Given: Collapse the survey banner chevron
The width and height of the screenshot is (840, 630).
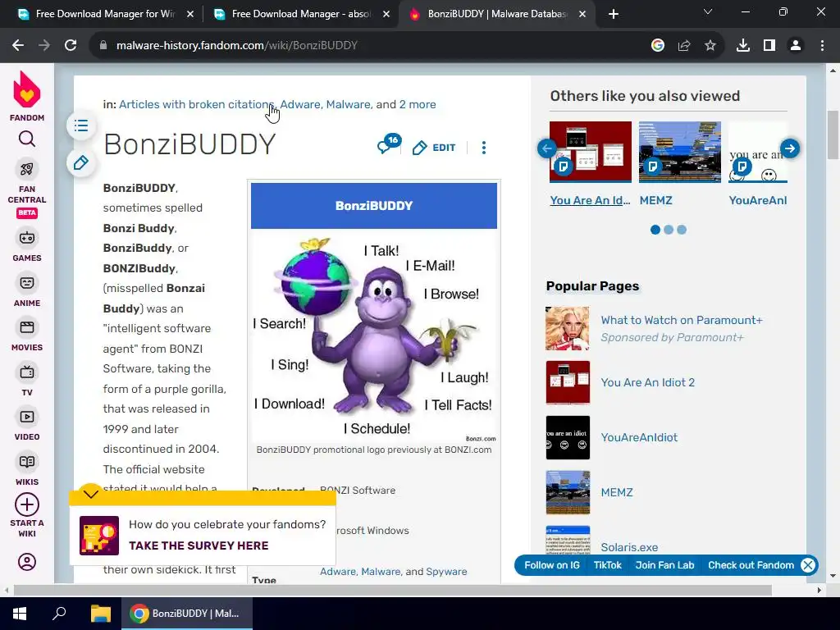Looking at the screenshot, I should point(90,494).
